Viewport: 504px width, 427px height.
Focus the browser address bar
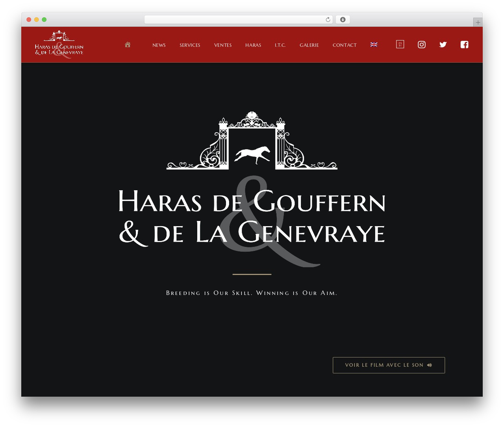coord(239,20)
